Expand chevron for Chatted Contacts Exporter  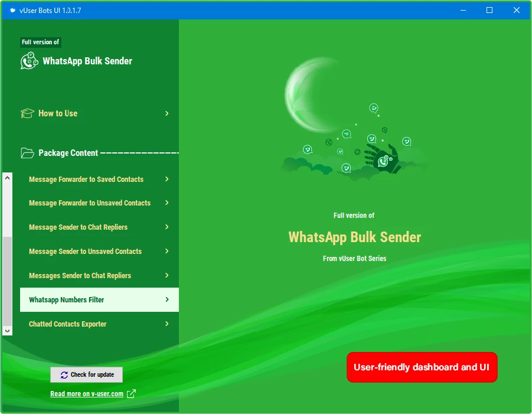tap(167, 324)
